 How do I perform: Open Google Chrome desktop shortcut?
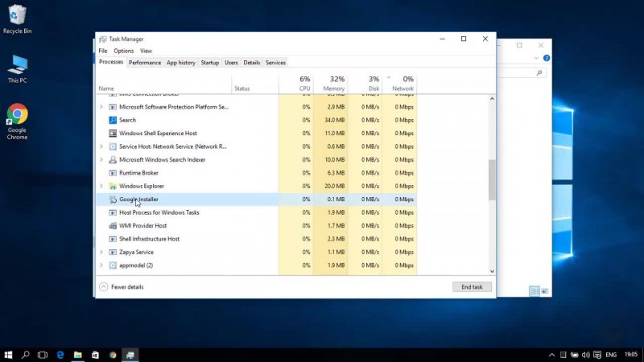point(17,115)
